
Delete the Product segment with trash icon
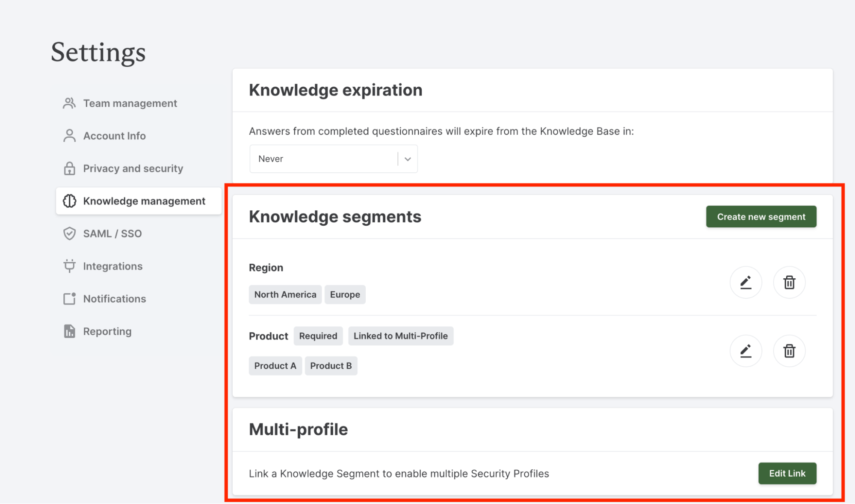(x=789, y=351)
